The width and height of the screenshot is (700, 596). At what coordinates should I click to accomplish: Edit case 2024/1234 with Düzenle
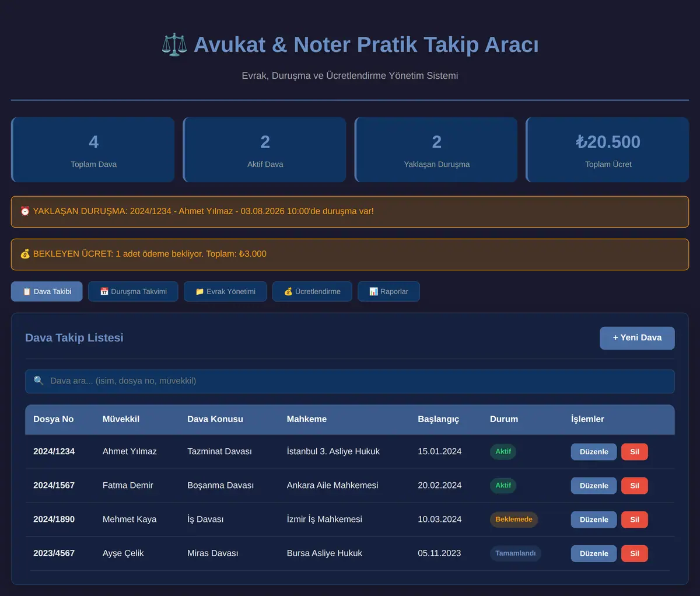point(594,452)
